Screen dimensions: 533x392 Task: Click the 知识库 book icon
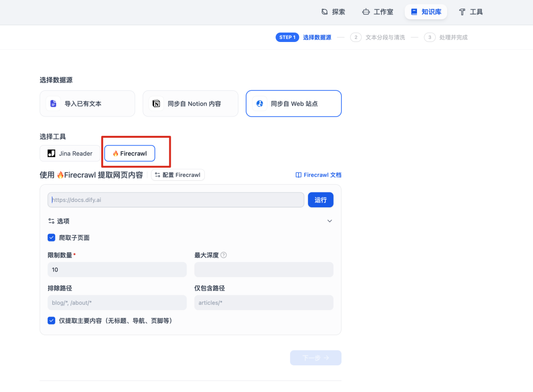(x=414, y=12)
